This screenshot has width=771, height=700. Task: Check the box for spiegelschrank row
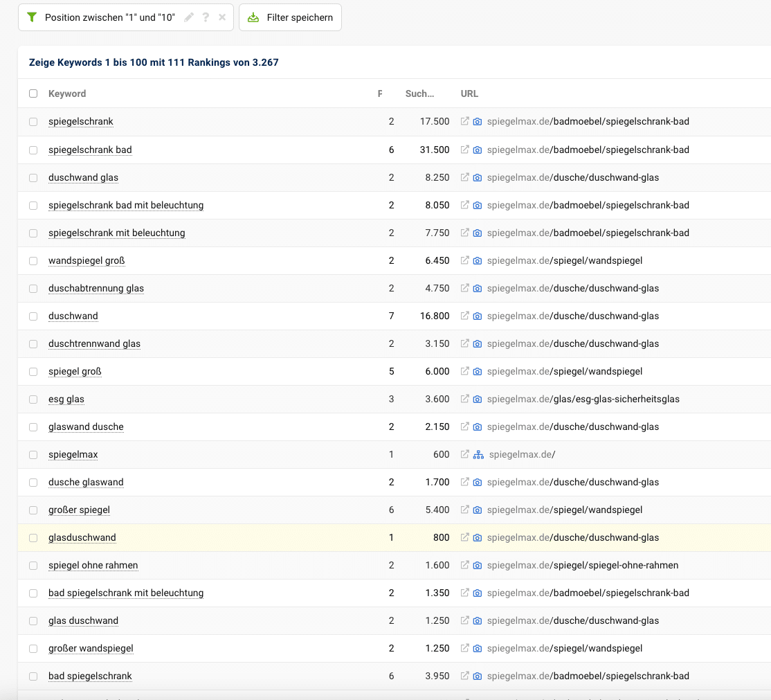click(33, 121)
